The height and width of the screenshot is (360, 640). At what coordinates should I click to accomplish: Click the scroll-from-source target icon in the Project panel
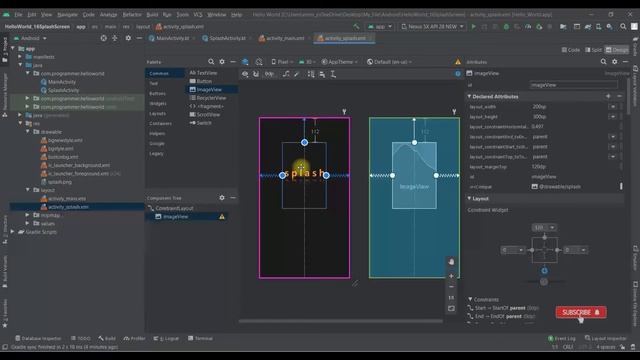104,38
